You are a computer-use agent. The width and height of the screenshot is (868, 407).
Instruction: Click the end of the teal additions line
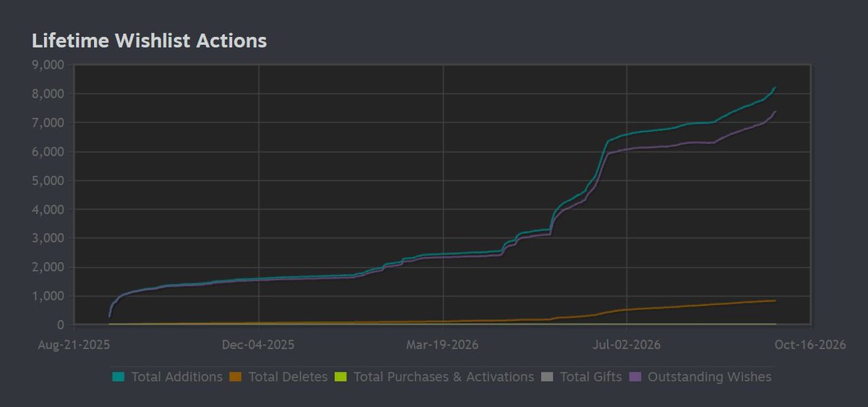[x=775, y=88]
